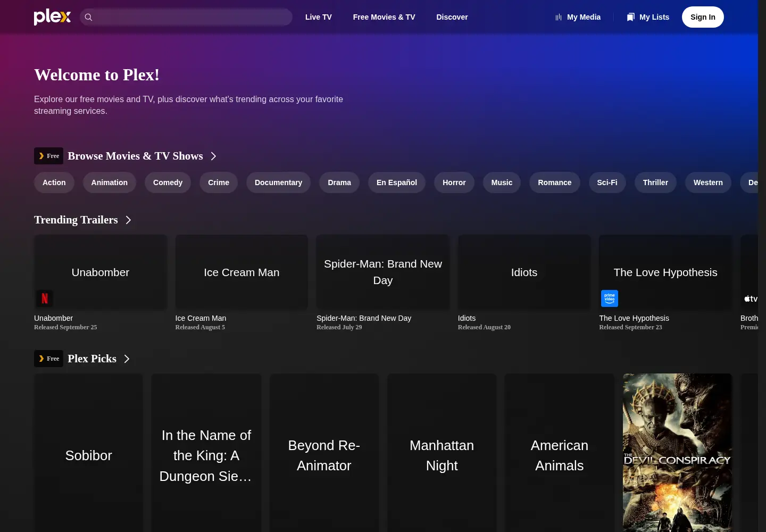
Task: Open the Live TV menu
Action: (x=318, y=17)
